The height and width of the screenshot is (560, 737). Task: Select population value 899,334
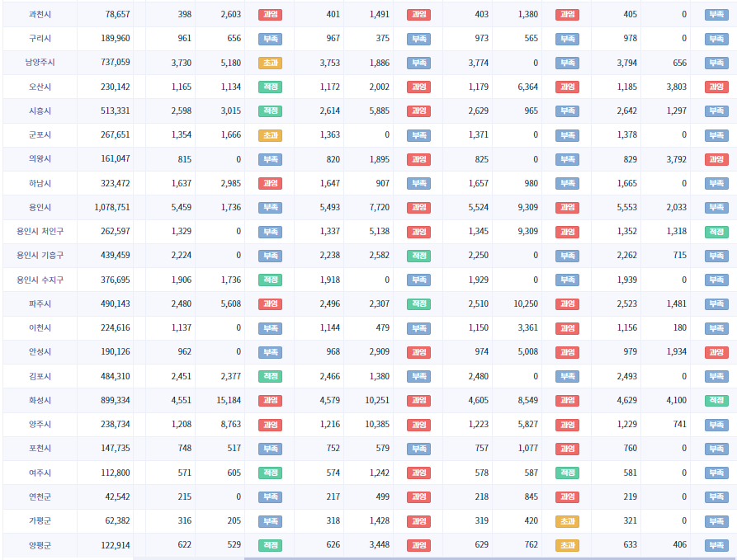click(x=116, y=400)
